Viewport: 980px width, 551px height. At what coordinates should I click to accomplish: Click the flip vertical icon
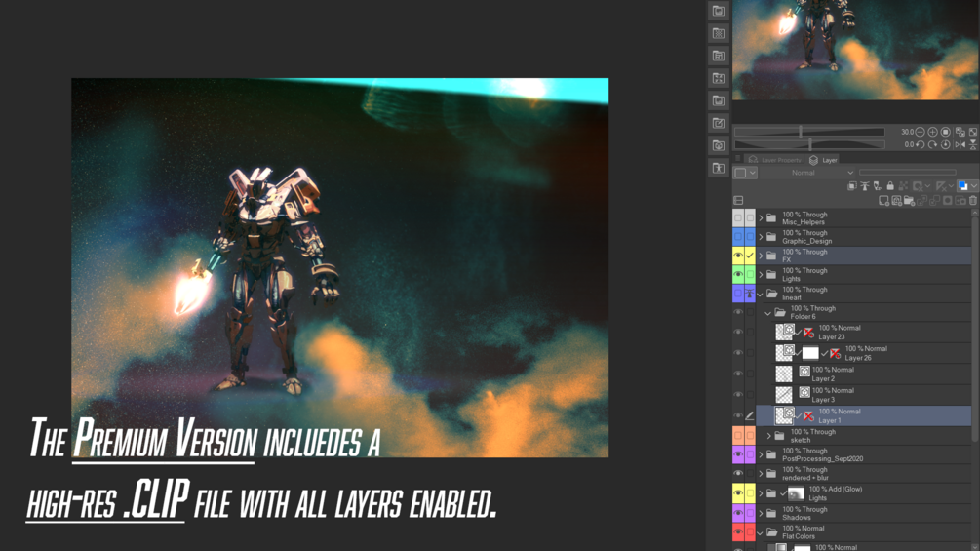click(x=973, y=145)
